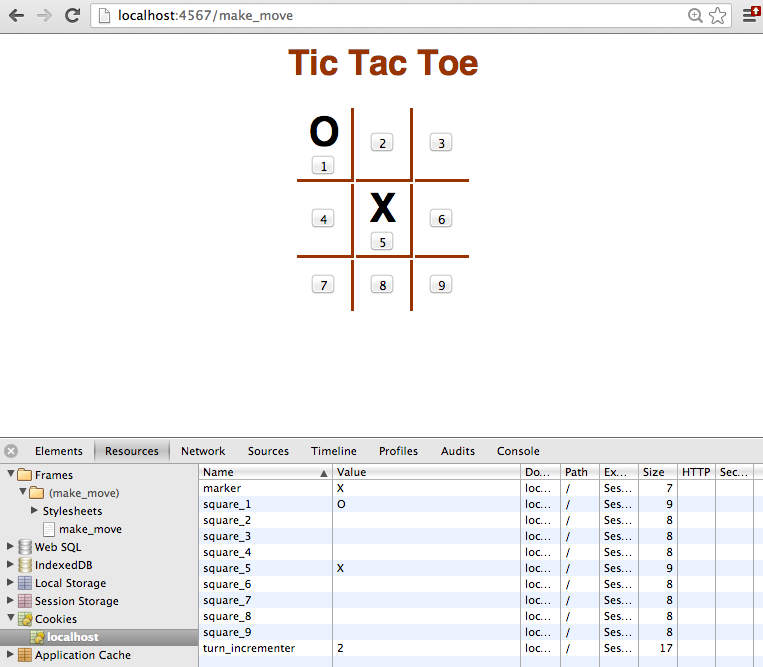Image resolution: width=763 pixels, height=667 pixels.
Task: Select make_move document in tree
Action: [91, 529]
